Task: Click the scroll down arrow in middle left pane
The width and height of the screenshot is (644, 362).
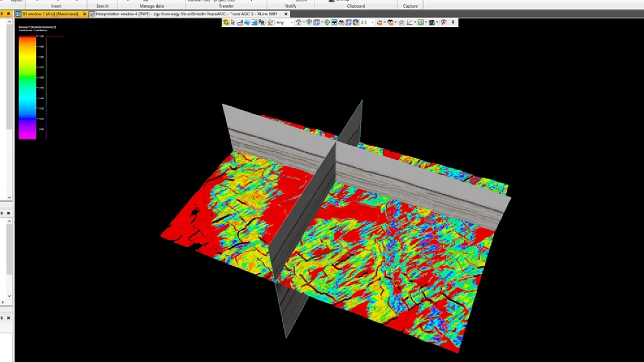Action: pyautogui.click(x=9, y=295)
